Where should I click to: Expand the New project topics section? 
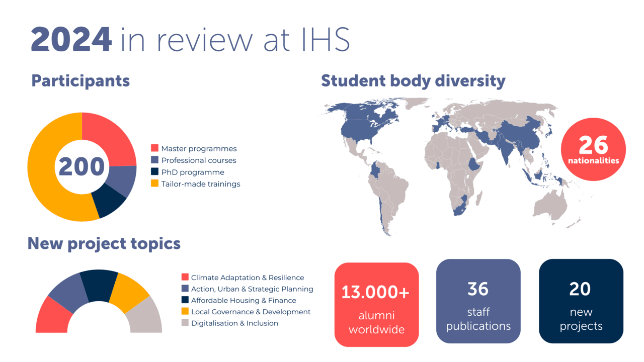click(104, 243)
